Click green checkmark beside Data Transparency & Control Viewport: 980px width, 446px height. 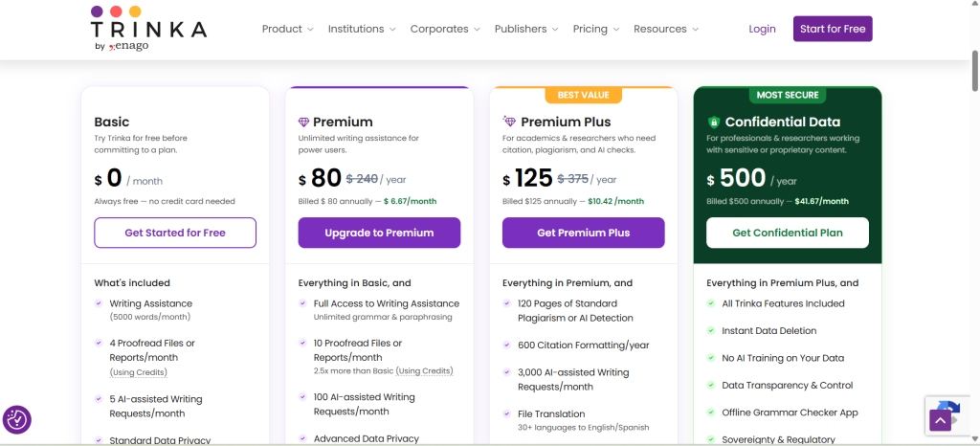click(711, 386)
